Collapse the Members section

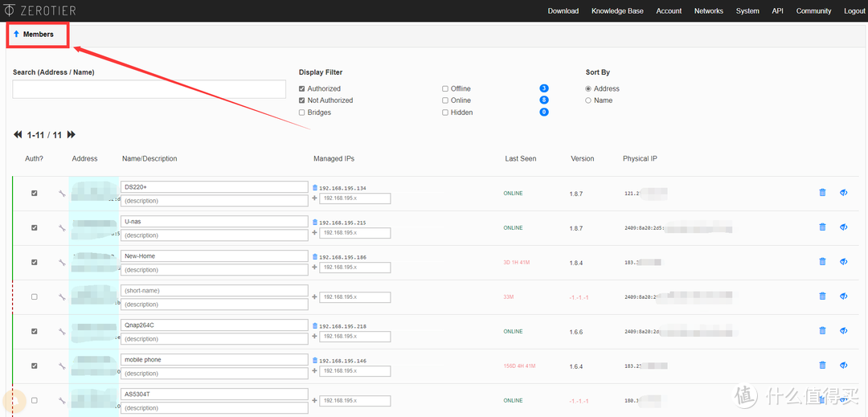[x=34, y=35]
